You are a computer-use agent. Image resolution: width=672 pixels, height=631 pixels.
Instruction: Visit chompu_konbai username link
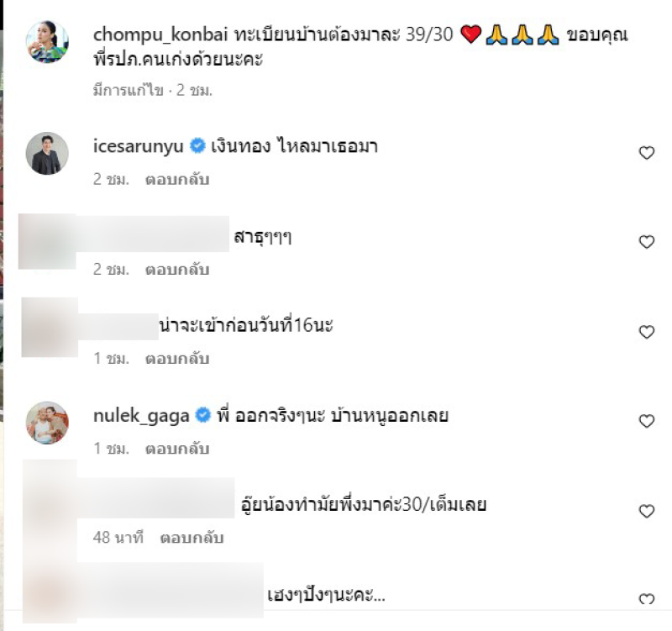pyautogui.click(x=160, y=34)
